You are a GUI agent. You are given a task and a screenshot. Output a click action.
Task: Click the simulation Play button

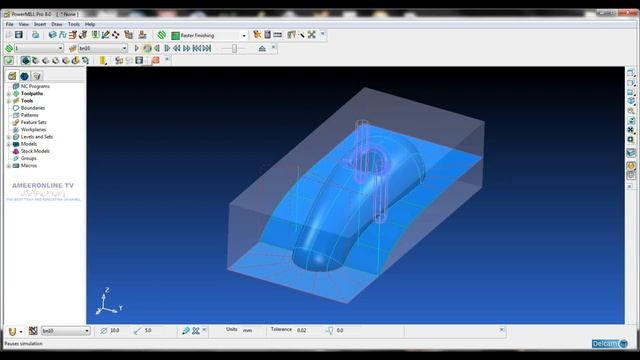(x=137, y=48)
